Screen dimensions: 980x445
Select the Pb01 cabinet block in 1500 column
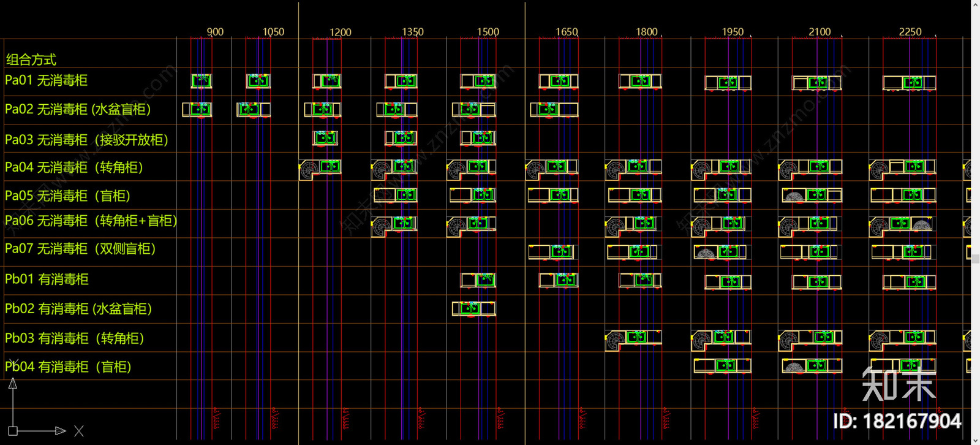[x=478, y=280]
